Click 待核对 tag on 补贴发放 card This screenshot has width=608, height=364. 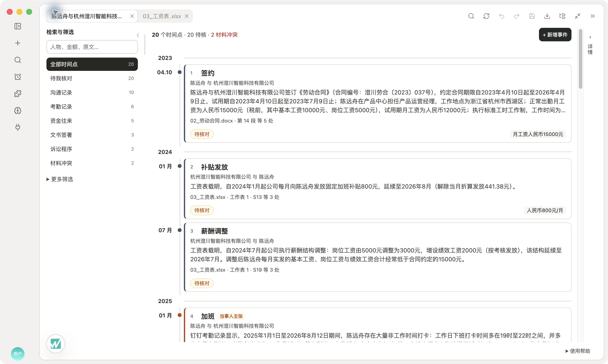(x=202, y=210)
